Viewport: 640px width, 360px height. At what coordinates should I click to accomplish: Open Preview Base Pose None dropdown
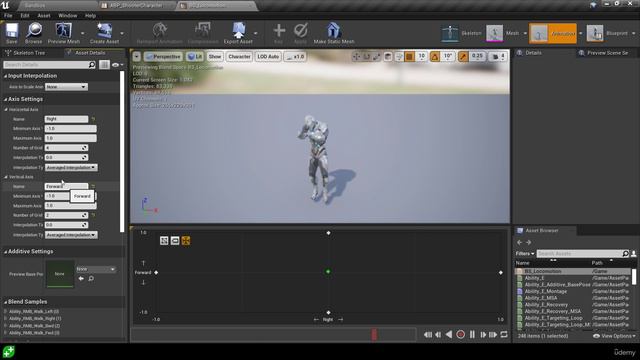96,269
